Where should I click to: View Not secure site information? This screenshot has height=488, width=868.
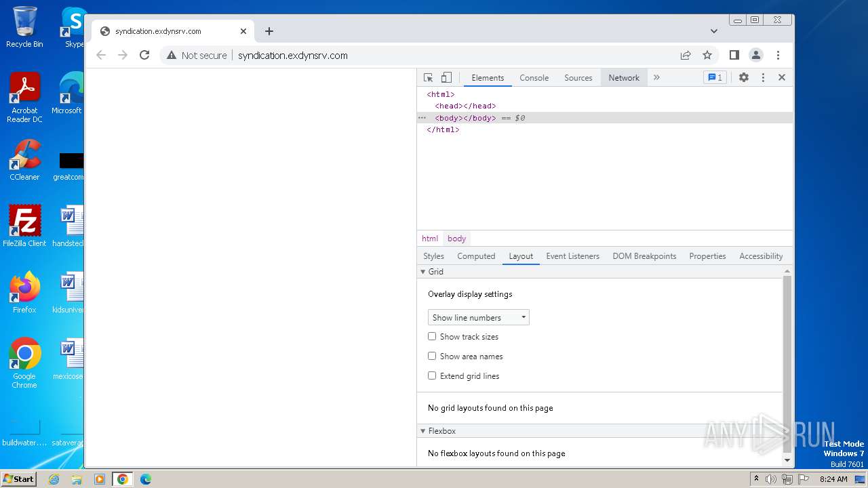[x=197, y=56]
